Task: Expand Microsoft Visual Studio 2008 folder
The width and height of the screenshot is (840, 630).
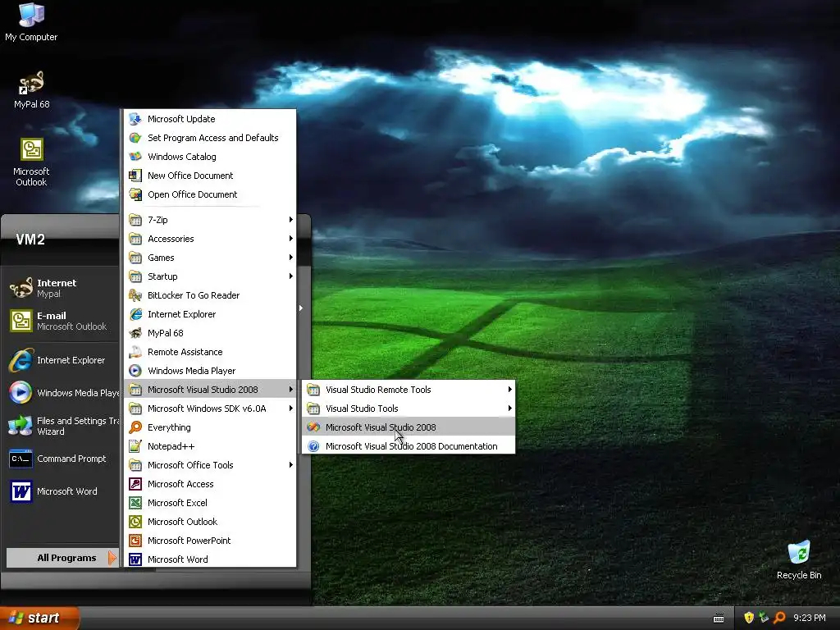Action: (x=210, y=390)
